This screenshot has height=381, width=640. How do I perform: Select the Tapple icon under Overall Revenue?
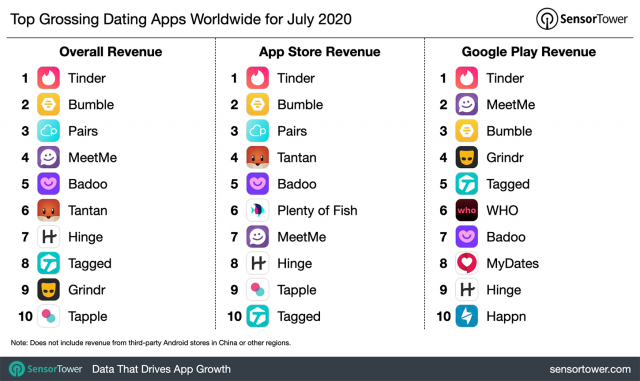point(49,316)
